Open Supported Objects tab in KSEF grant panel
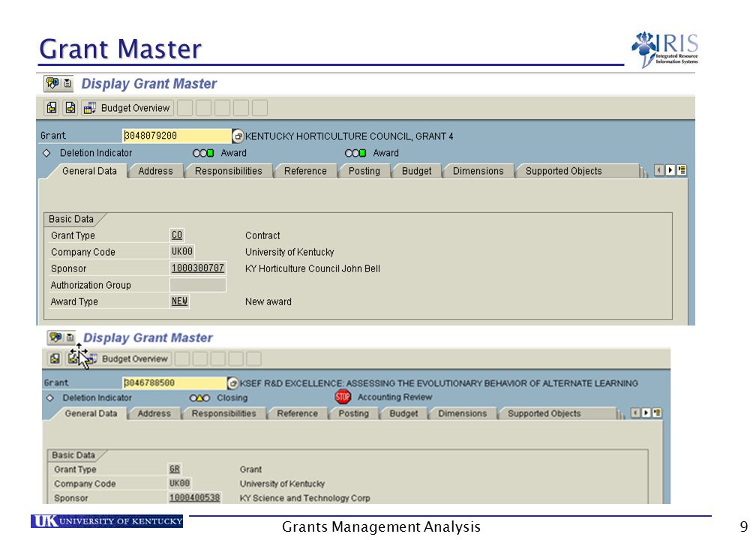Viewport: 756px width, 540px height. [x=544, y=414]
